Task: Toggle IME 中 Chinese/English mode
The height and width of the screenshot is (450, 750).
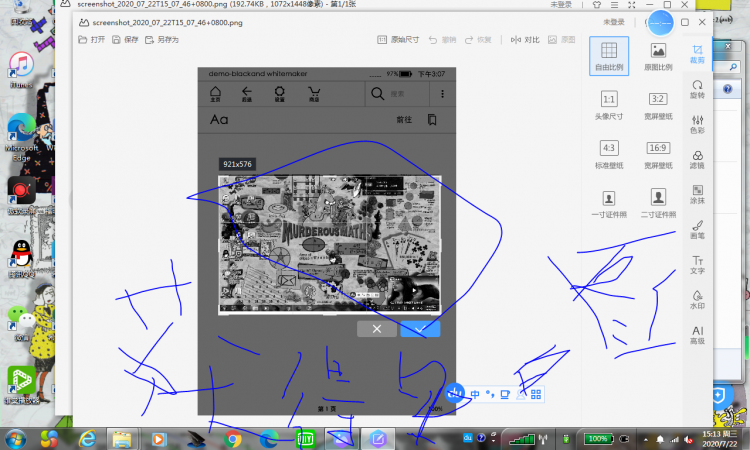Action: coord(475,394)
